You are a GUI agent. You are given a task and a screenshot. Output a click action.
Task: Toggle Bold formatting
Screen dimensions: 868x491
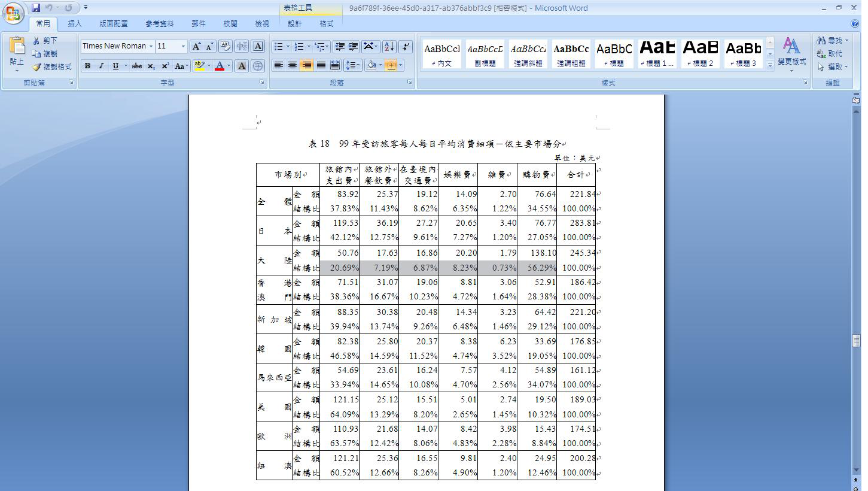point(87,66)
